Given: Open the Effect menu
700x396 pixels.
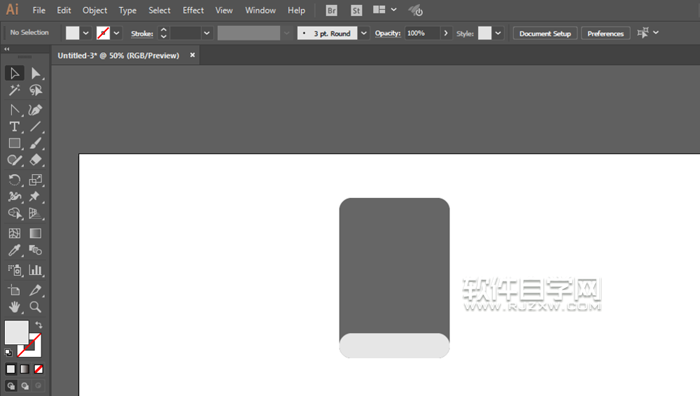Looking at the screenshot, I should pos(193,10).
